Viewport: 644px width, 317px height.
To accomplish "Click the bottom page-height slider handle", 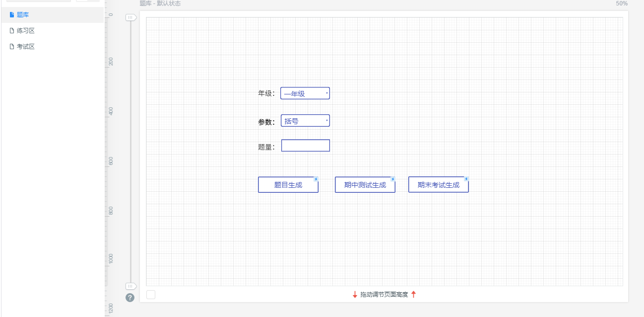I will [x=131, y=286].
